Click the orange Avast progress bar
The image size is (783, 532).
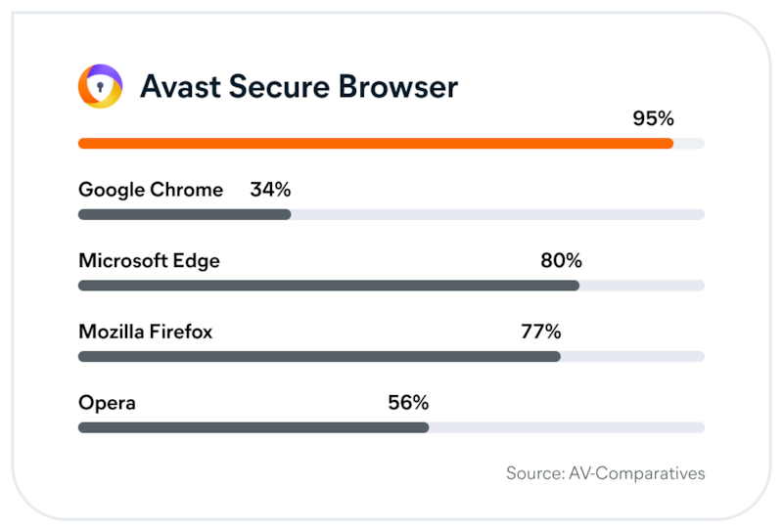[375, 144]
